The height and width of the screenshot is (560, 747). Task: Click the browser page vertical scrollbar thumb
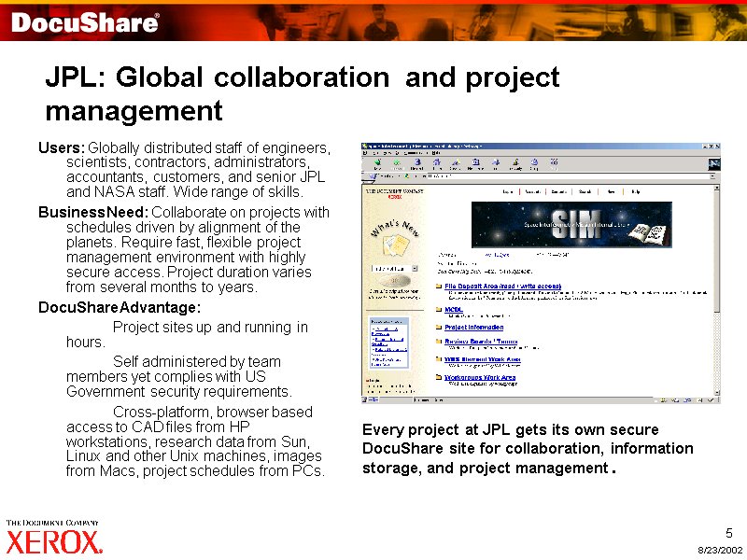[x=717, y=252]
